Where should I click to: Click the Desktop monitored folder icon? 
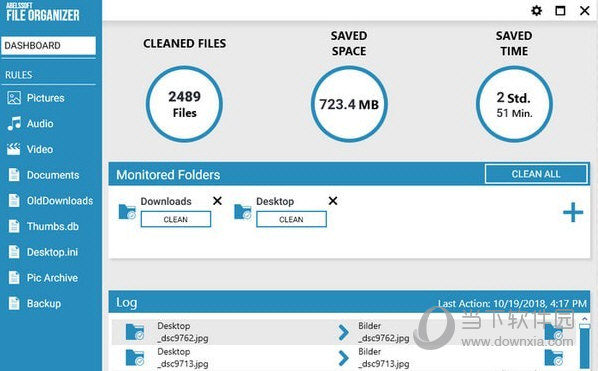243,212
